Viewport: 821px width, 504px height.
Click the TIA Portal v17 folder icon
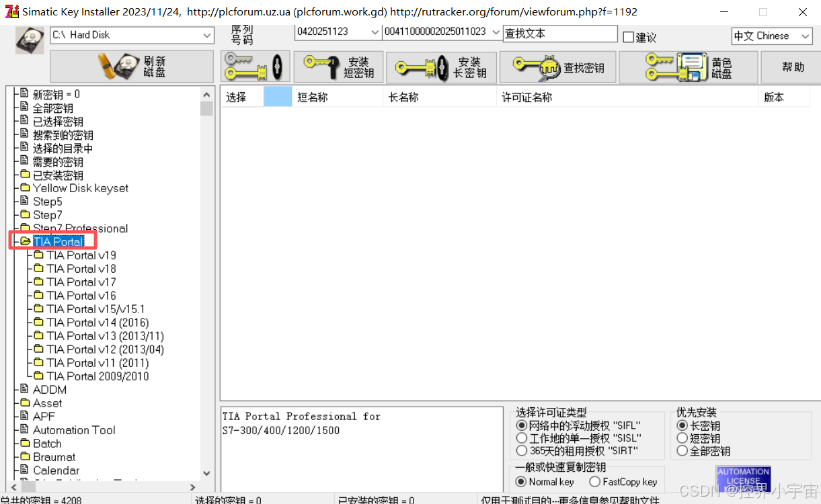38,282
